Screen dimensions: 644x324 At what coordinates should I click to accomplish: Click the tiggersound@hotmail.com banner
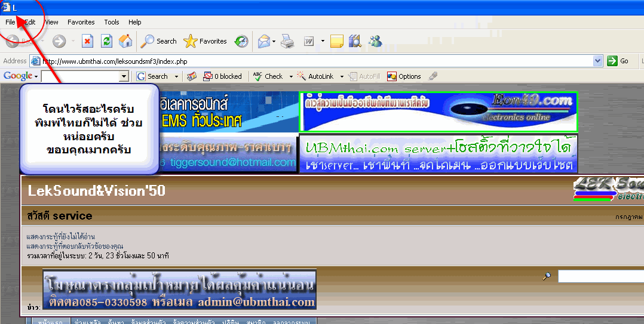click(x=228, y=154)
